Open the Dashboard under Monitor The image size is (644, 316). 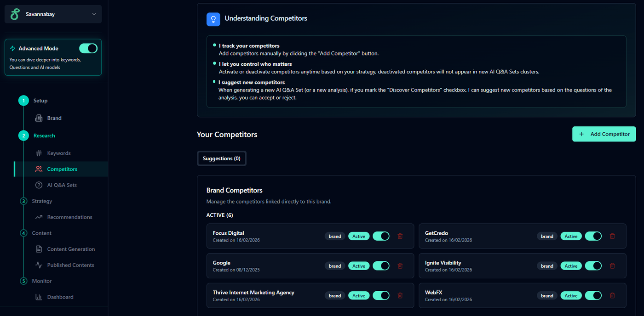click(x=60, y=297)
